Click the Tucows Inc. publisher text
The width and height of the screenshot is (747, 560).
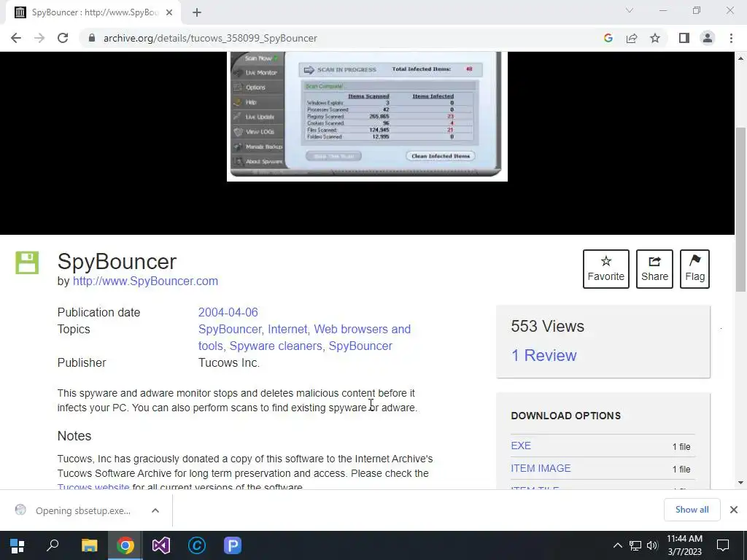[x=228, y=363]
